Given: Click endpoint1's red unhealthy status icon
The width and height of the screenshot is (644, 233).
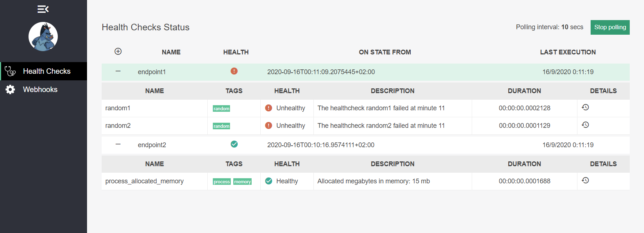Looking at the screenshot, I should [x=234, y=72].
